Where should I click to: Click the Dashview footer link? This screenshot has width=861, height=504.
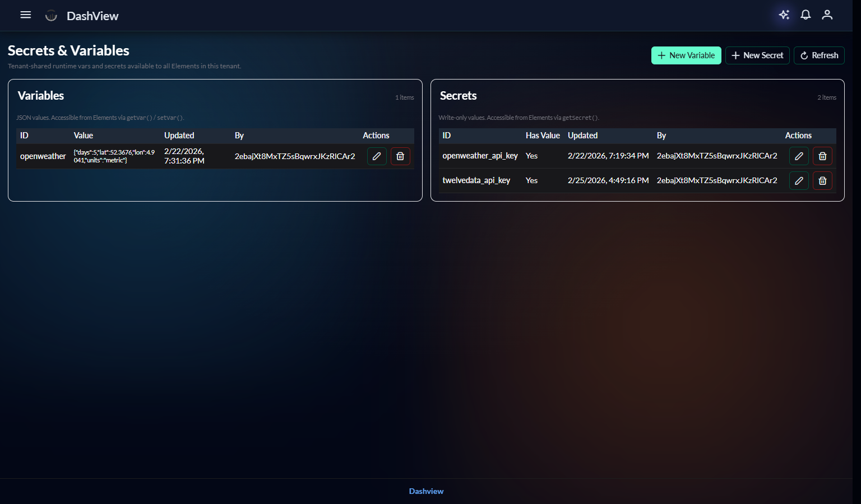coord(426,491)
